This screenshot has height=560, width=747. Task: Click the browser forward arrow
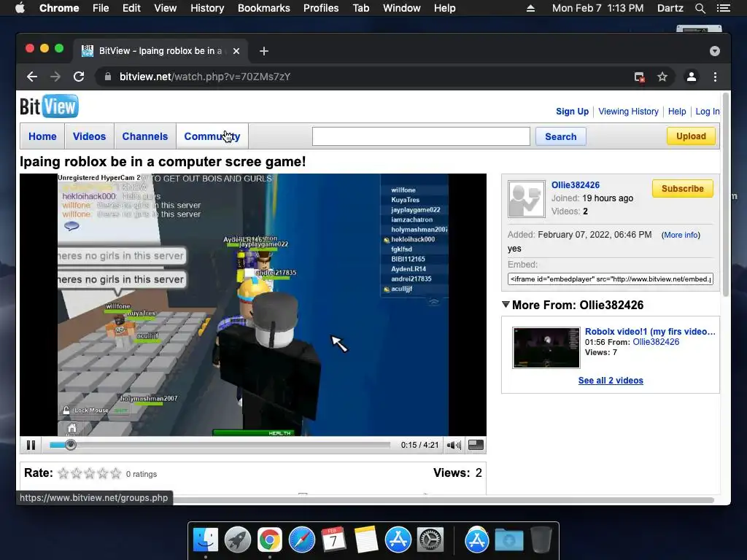(55, 77)
